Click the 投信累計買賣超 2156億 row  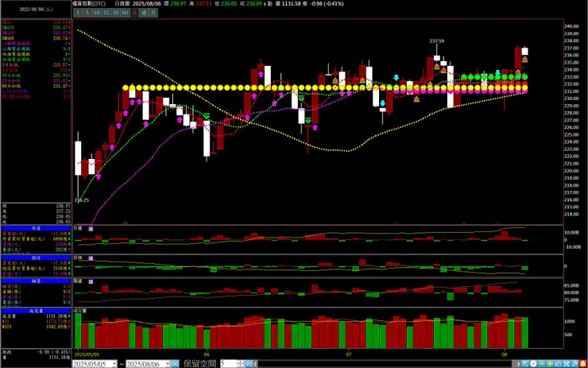tap(36, 268)
